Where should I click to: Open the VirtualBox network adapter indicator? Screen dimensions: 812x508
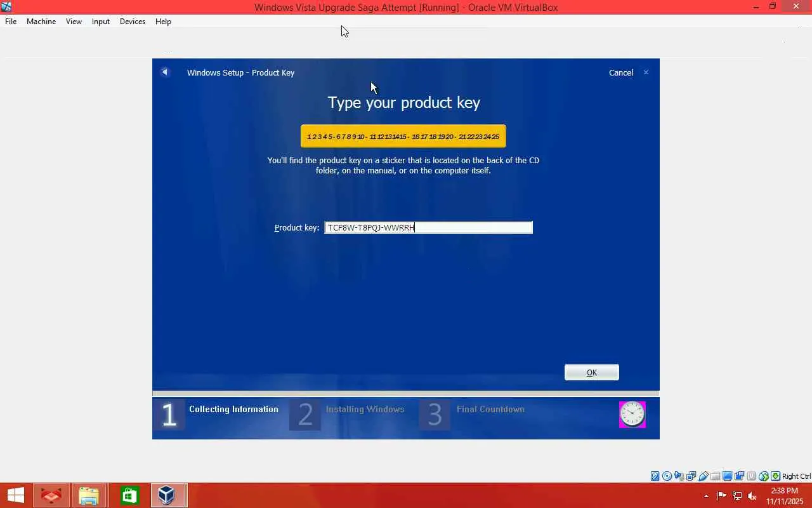point(691,476)
